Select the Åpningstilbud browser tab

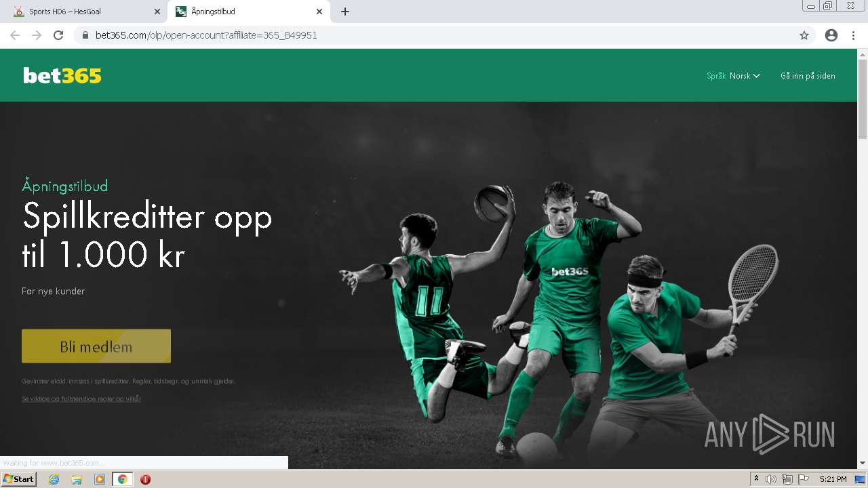pyautogui.click(x=248, y=12)
